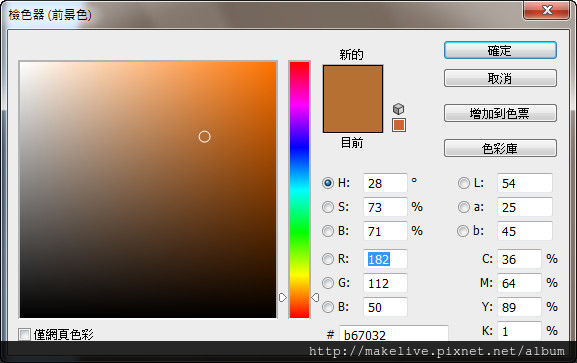Click the Y yellow field showing 89
Viewport: 577px width, 363px height.
[x=519, y=307]
